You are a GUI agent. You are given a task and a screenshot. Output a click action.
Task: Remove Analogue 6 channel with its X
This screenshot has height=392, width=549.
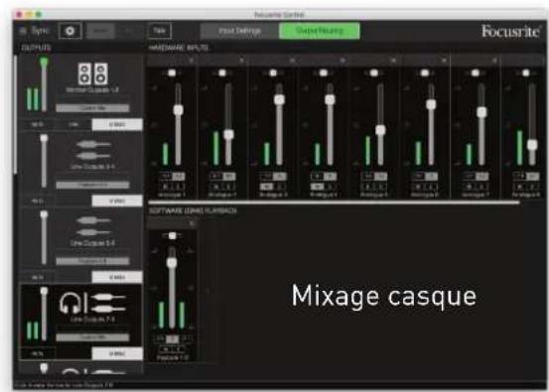point(444,61)
